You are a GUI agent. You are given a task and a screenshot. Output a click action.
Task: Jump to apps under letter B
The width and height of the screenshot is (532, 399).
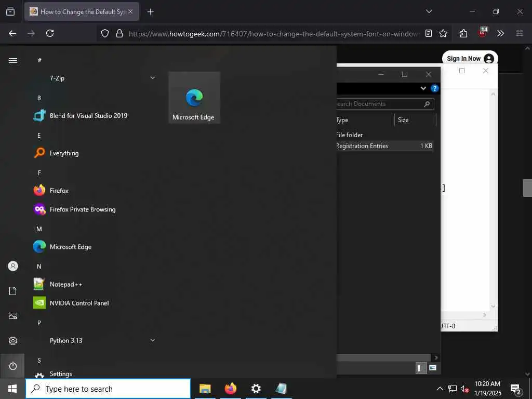pyautogui.click(x=39, y=98)
